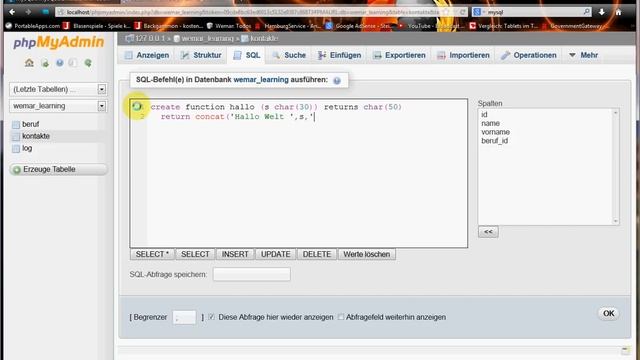This screenshot has width=640, height=360.
Task: Click the server icon for 127.0.0.1 breadcrumb
Action: coord(130,38)
